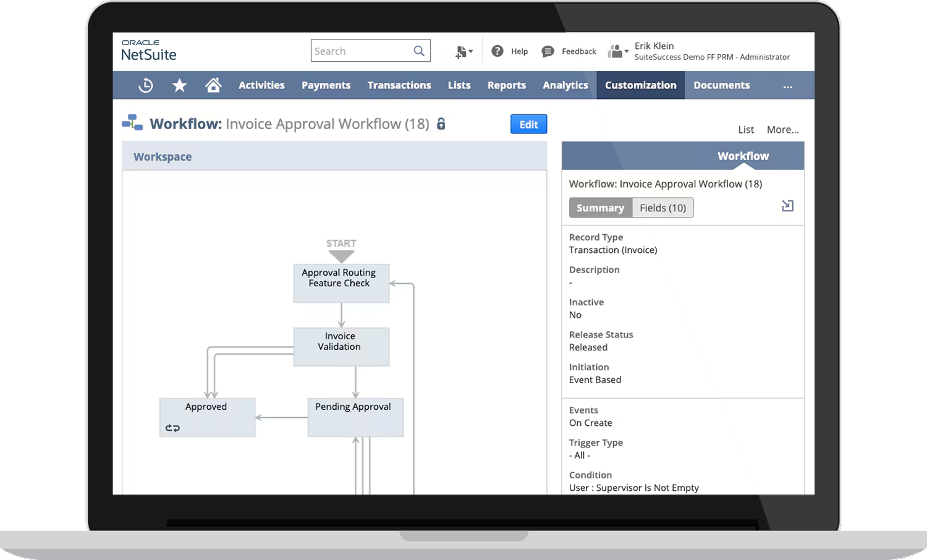
Task: Open the quick add documents icon near search
Action: point(462,51)
